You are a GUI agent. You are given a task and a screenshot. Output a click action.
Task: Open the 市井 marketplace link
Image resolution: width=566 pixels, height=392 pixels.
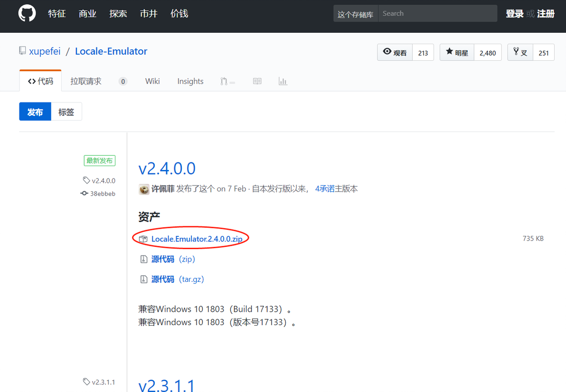(149, 14)
